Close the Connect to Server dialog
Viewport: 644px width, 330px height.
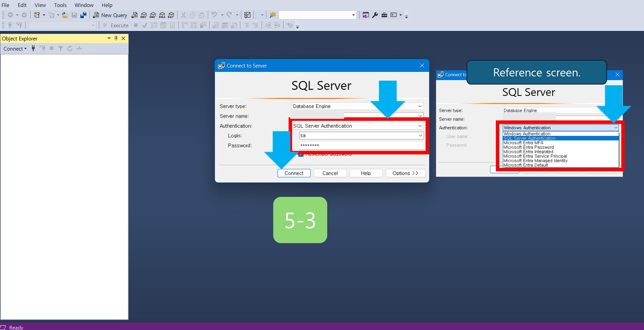(422, 66)
